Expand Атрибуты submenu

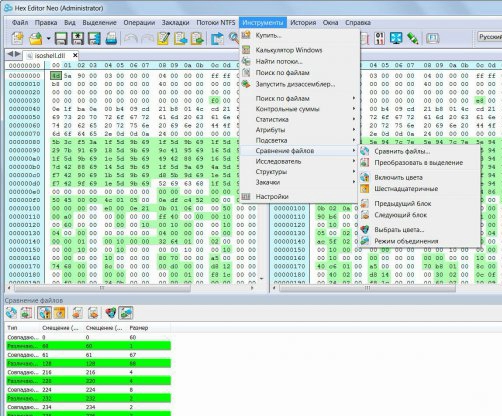tap(299, 130)
